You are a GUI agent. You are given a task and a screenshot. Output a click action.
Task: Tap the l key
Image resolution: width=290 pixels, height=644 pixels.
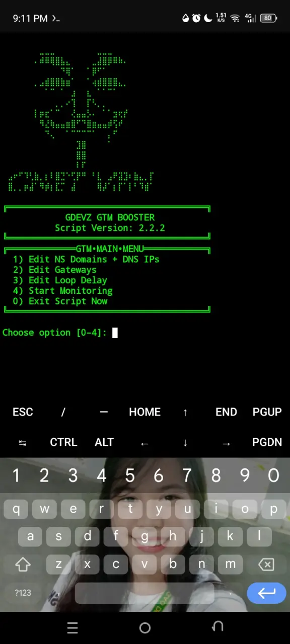tap(259, 536)
